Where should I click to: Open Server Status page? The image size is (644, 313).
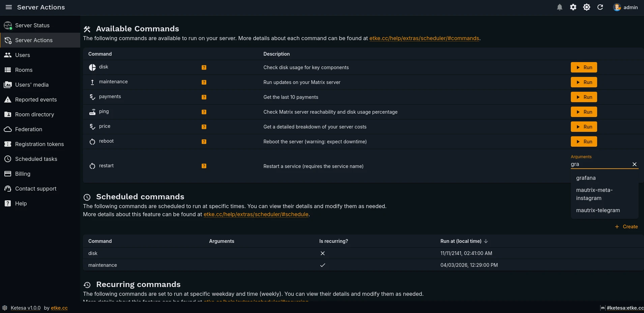(40, 25)
